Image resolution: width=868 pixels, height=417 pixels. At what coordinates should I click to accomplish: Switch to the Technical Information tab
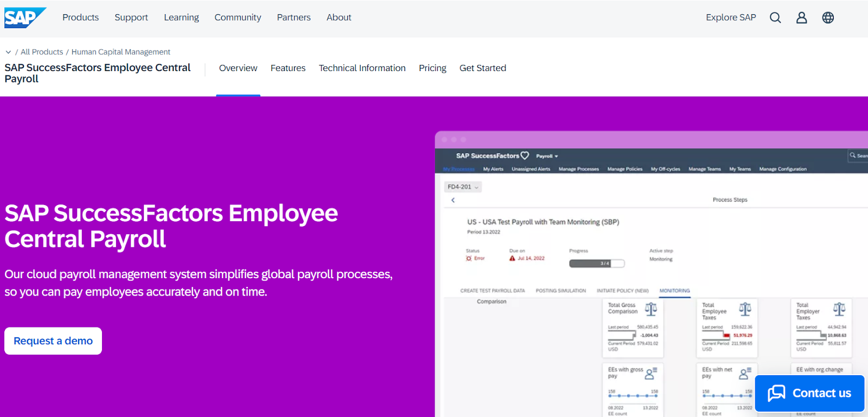coord(362,68)
